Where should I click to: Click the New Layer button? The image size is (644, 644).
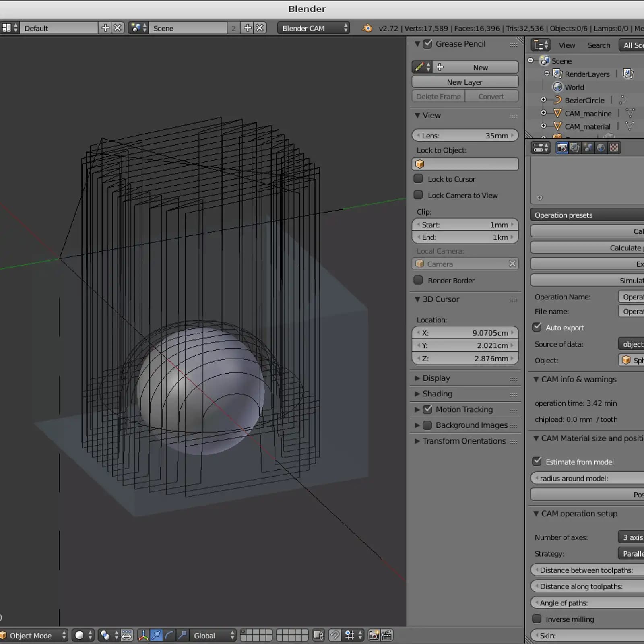465,82
